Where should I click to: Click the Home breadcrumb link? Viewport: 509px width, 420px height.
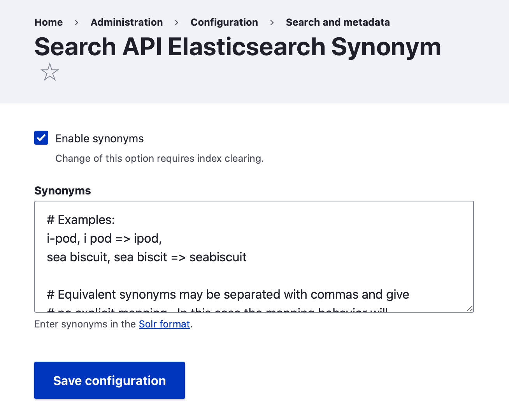49,23
